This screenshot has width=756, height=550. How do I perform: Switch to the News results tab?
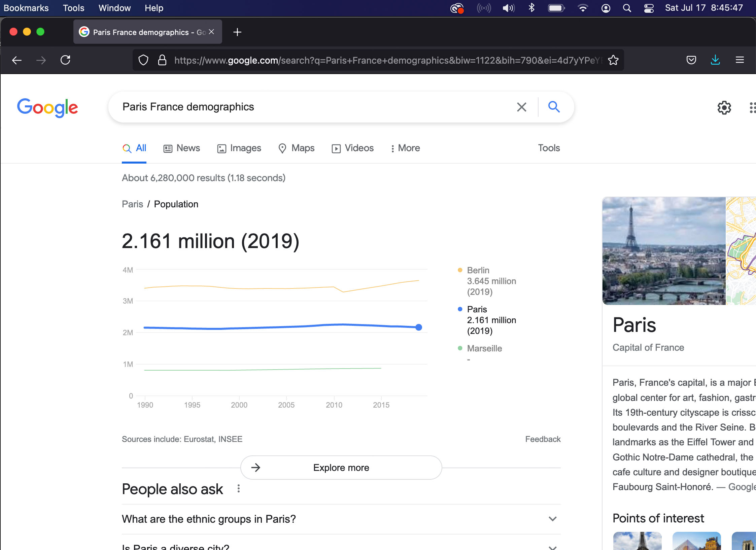[x=182, y=148]
